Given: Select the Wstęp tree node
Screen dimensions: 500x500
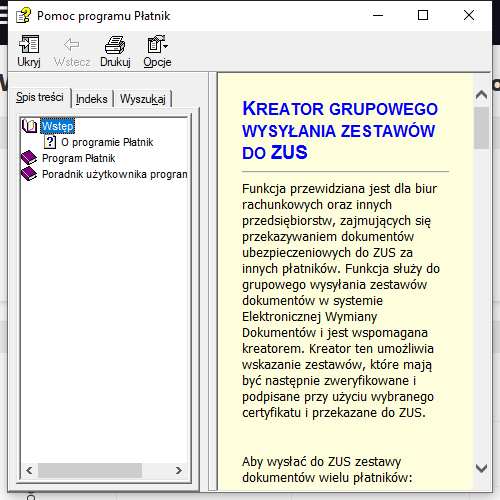Looking at the screenshot, I should coord(58,126).
